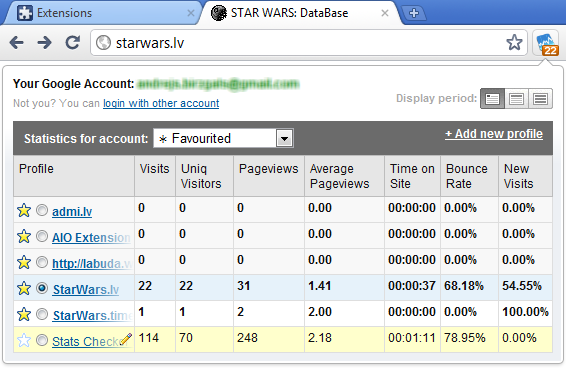
Task: Select second display period view button
Action: coord(516,99)
